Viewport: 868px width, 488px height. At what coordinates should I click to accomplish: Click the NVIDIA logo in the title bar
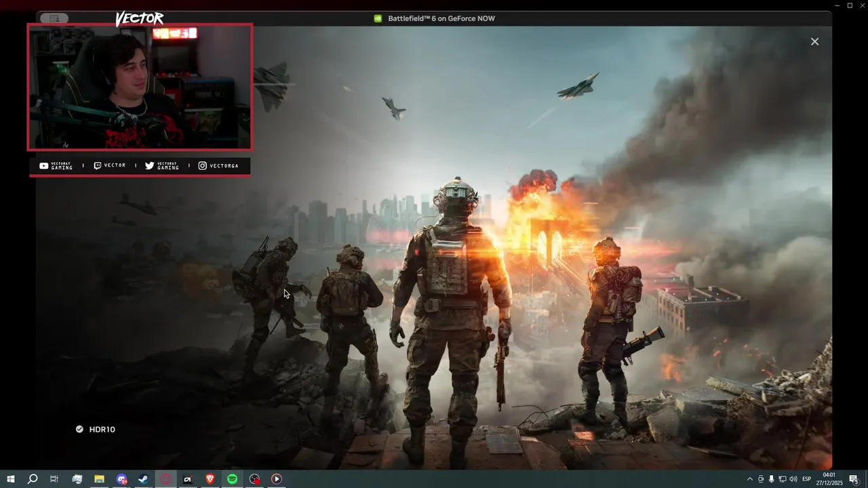378,18
